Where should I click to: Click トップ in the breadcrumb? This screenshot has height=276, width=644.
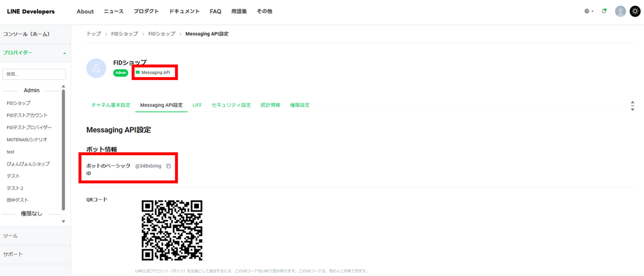(x=94, y=34)
